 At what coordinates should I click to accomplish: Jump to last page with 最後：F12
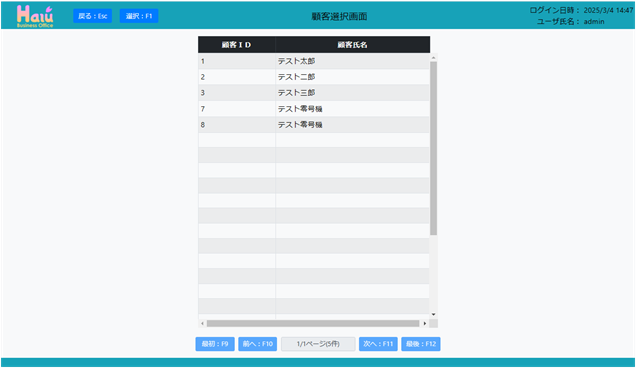click(x=421, y=344)
